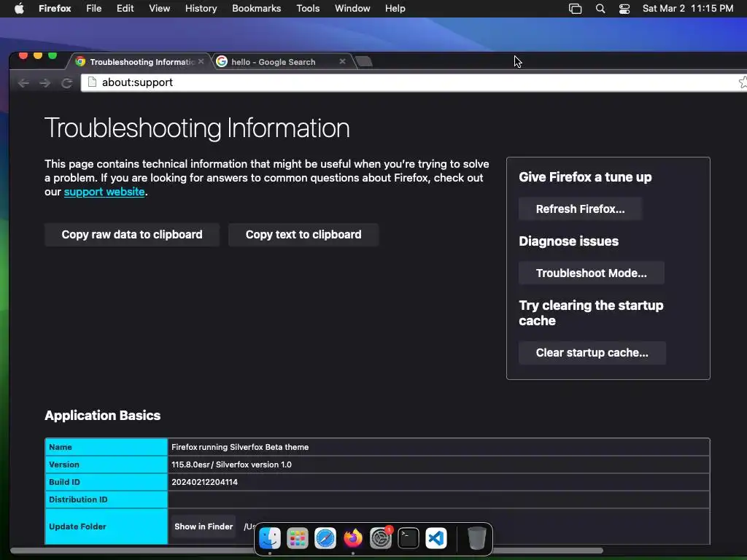Open the History menu

[201, 9]
